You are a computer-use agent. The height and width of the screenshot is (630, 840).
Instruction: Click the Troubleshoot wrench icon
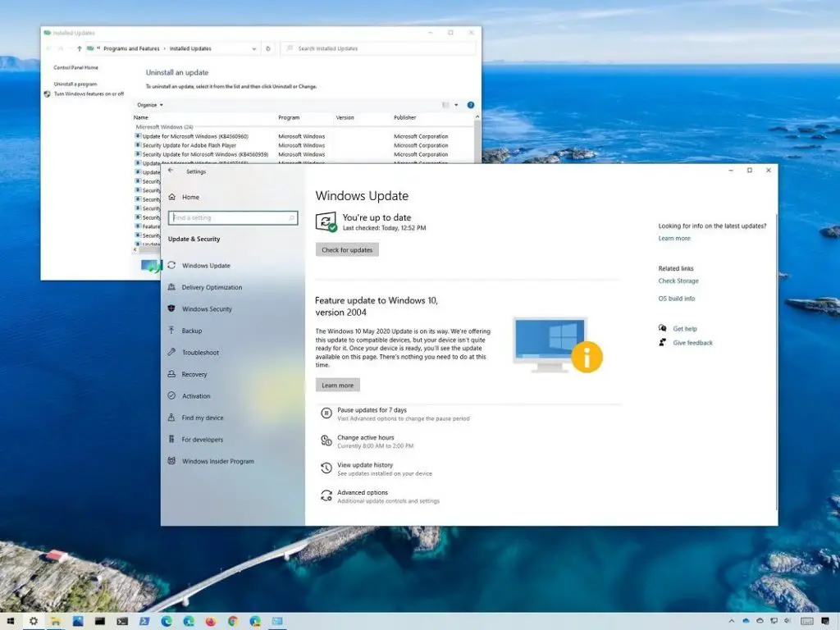pyautogui.click(x=171, y=353)
